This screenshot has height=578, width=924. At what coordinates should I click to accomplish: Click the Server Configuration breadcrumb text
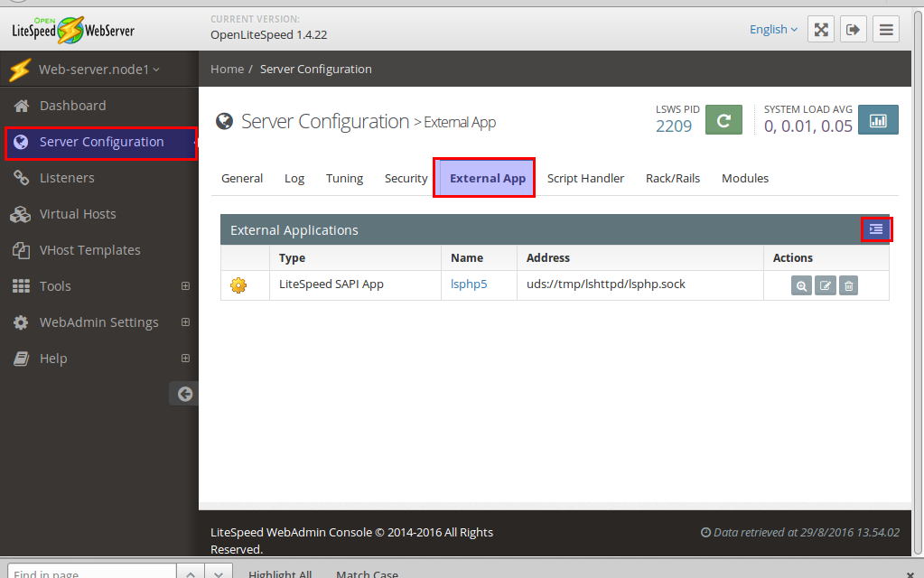click(x=316, y=69)
